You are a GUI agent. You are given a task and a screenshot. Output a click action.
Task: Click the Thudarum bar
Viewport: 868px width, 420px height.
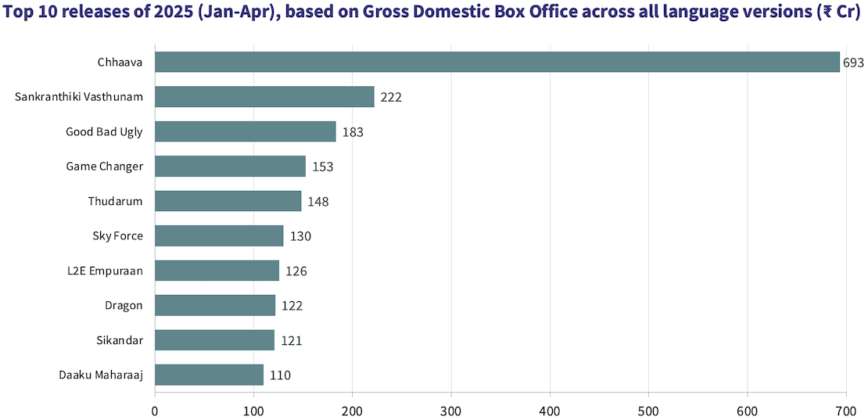click(x=228, y=201)
